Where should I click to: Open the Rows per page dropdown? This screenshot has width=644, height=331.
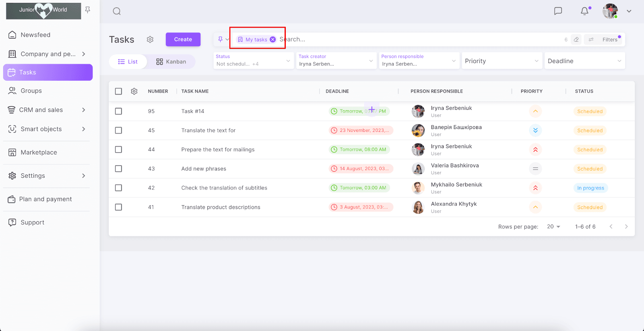click(553, 227)
